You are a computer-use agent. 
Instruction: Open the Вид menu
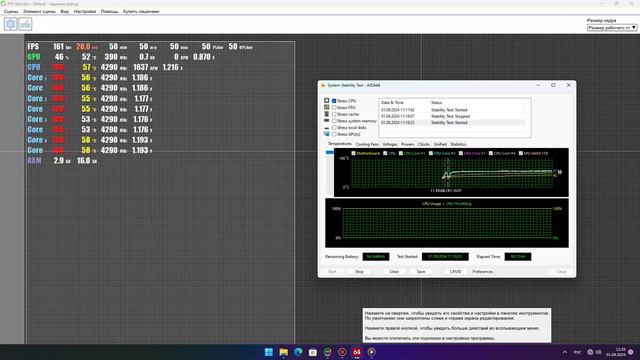pos(64,11)
